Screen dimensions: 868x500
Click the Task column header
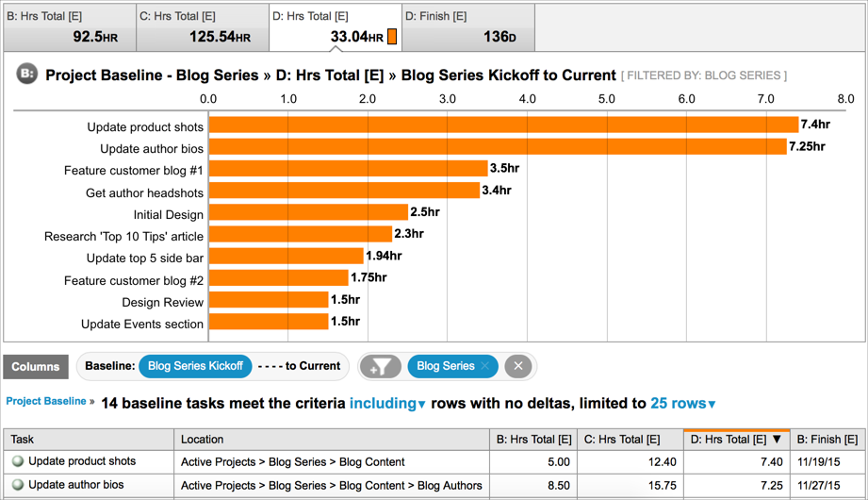point(89,440)
